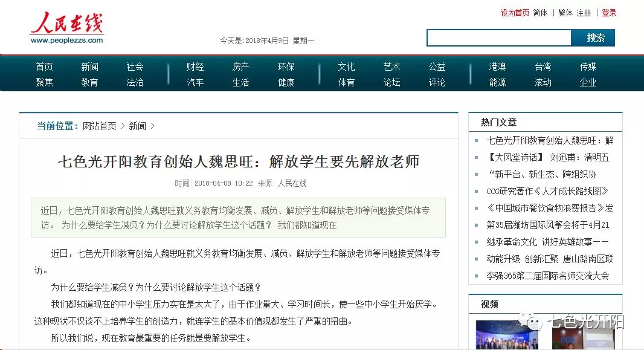Click the article date 2018-04-08 10:22
This screenshot has width=644, height=350.
(224, 183)
